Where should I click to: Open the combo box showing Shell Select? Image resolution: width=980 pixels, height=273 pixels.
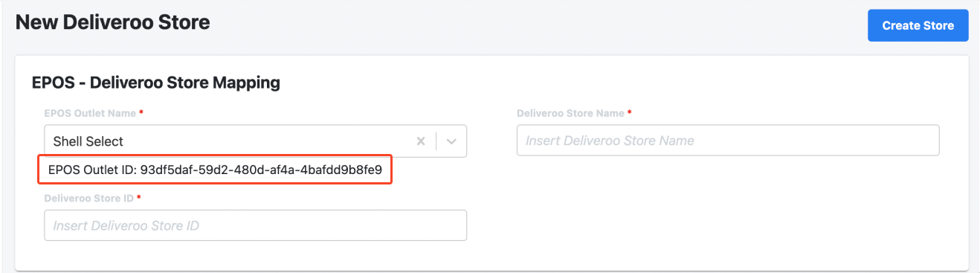click(x=255, y=141)
